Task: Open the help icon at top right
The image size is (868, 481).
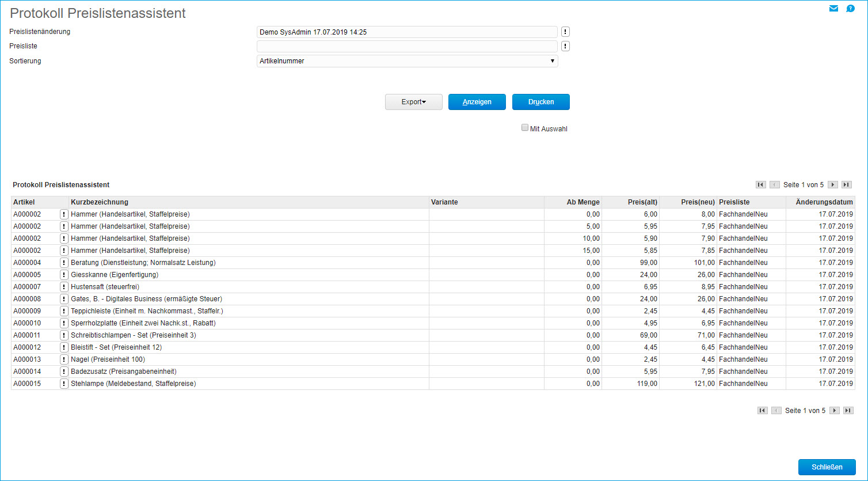Action: point(850,9)
